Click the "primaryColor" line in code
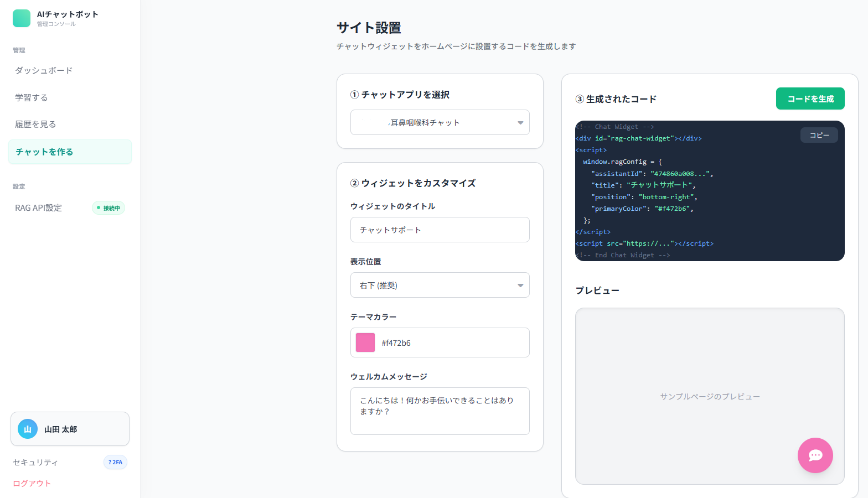This screenshot has height=498, width=868. [x=642, y=209]
